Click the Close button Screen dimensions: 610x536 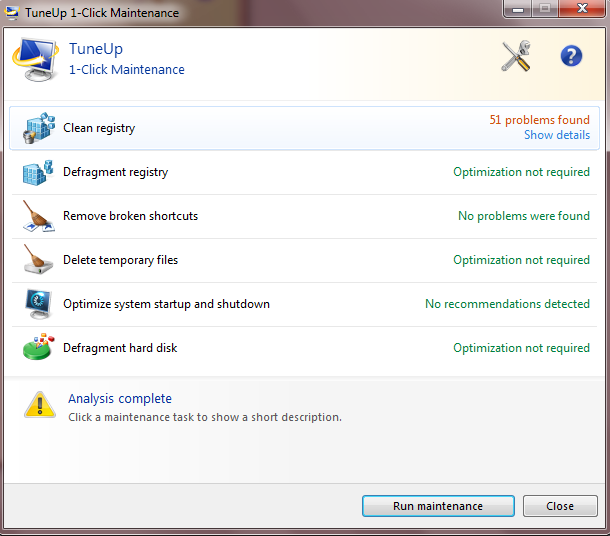[x=560, y=506]
